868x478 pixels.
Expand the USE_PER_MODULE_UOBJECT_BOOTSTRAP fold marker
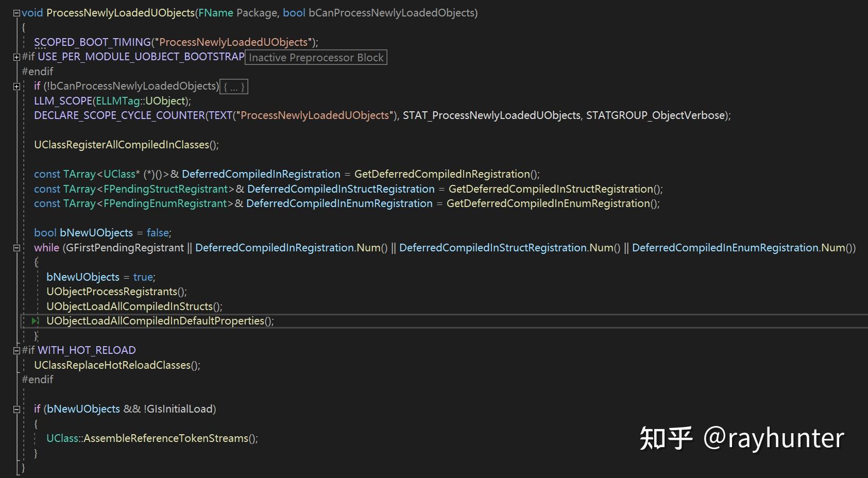pos(15,57)
